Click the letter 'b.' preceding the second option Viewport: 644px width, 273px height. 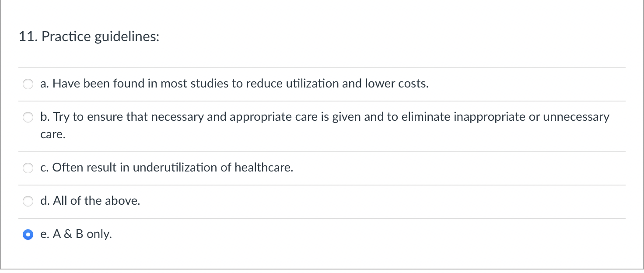point(44,117)
